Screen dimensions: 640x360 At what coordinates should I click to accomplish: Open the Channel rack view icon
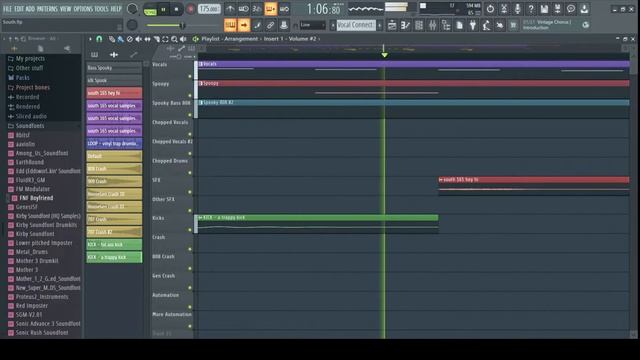[x=419, y=25]
